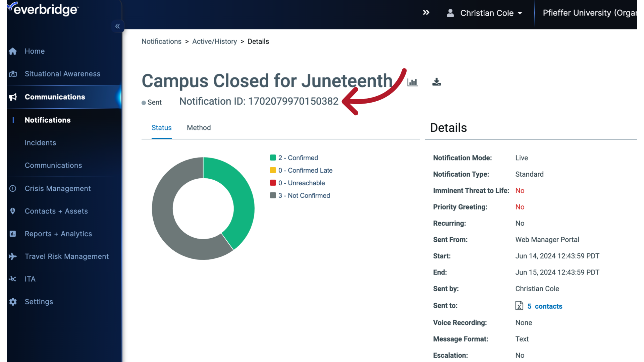Go back to Active/History via breadcrumb

[x=214, y=41]
